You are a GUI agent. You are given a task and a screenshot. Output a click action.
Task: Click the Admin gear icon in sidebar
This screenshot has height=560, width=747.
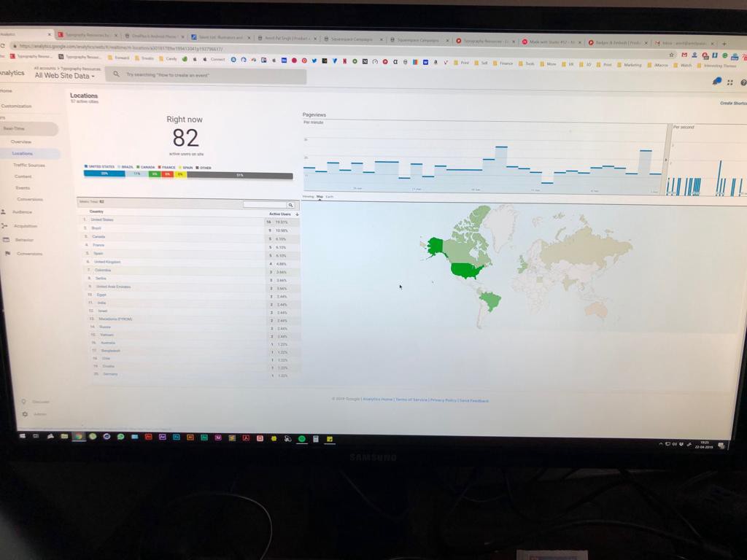point(26,414)
